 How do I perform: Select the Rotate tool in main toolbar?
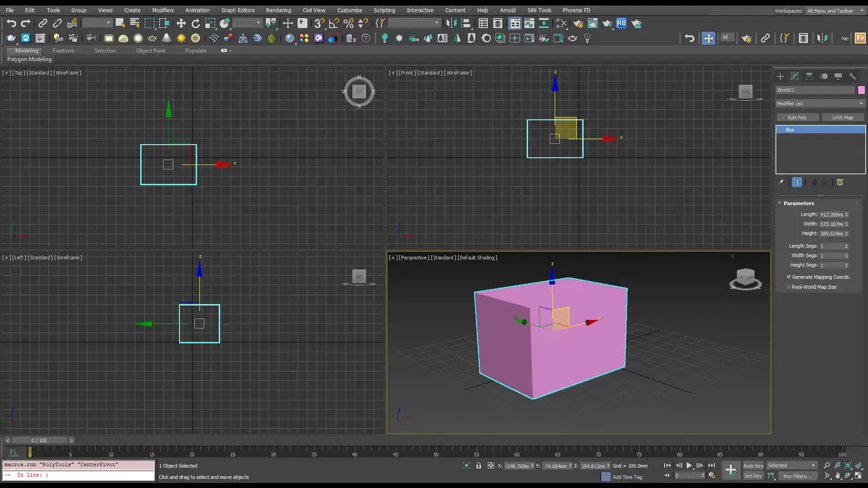coord(196,23)
